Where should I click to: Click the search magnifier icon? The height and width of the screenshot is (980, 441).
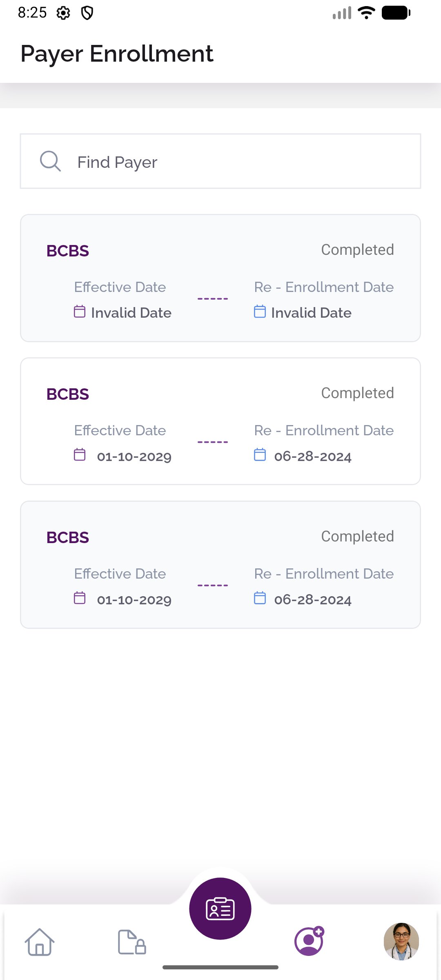(50, 161)
